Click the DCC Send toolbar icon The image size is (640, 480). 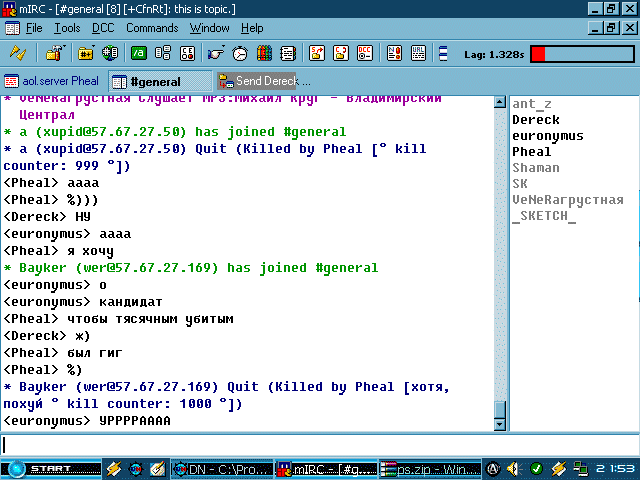(x=317, y=53)
